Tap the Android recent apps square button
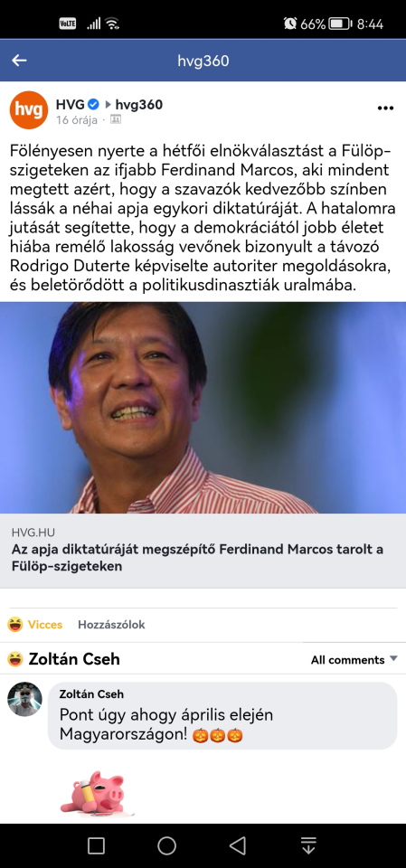406x868 pixels. 96,845
